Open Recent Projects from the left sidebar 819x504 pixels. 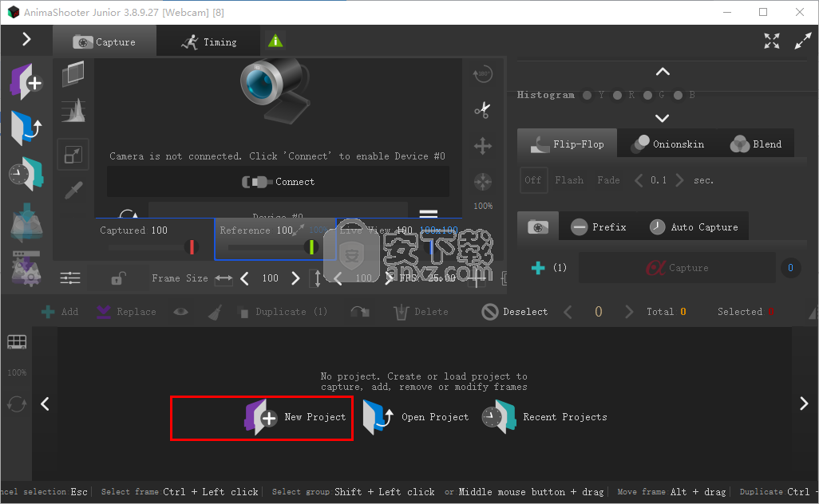(26, 174)
